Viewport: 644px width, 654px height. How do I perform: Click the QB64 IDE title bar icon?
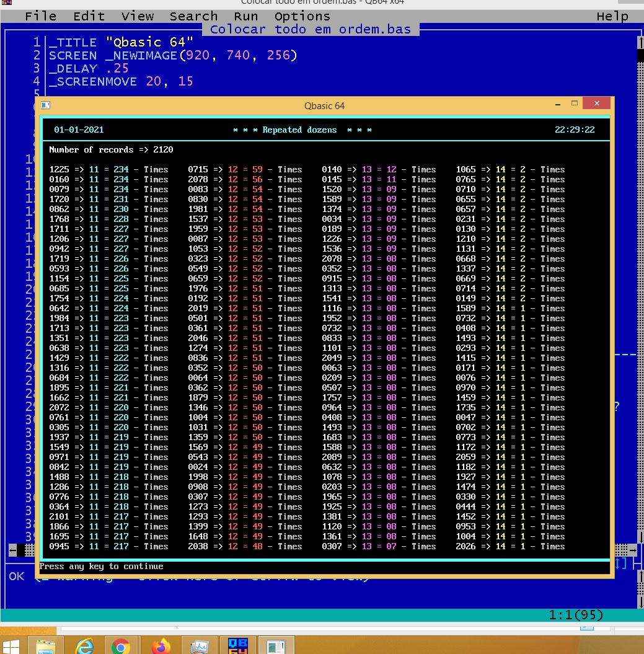point(7,2)
